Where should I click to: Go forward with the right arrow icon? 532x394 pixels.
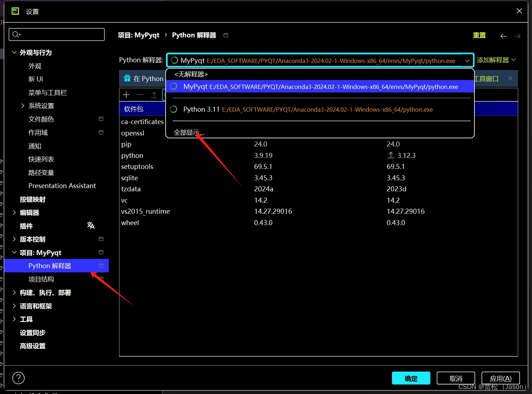click(517, 36)
